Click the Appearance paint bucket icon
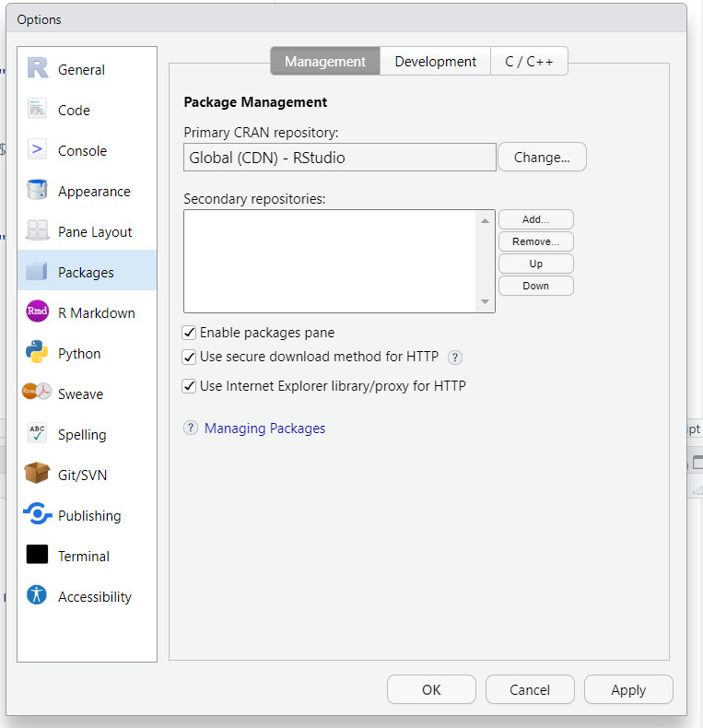The width and height of the screenshot is (703, 728). 37,190
